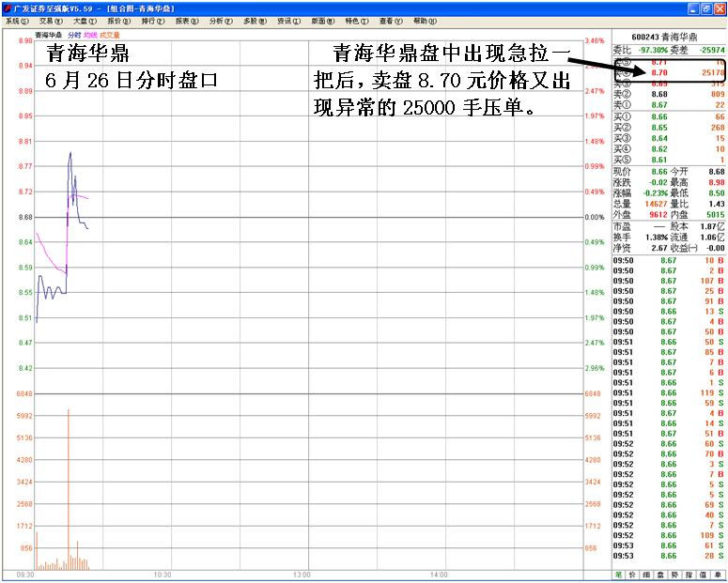
Task: Open the 交易 menu
Action: pyautogui.click(x=51, y=22)
